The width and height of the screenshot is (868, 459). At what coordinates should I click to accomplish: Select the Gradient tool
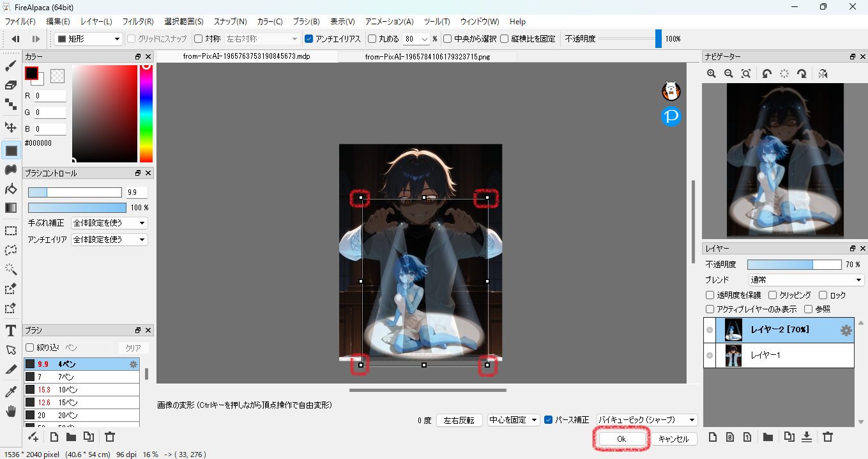click(x=11, y=208)
